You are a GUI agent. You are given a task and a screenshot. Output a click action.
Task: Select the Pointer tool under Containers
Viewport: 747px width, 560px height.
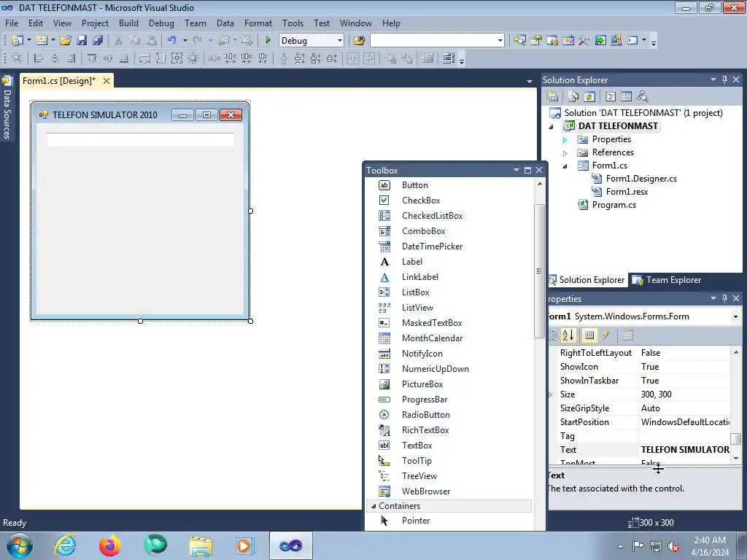tap(415, 521)
